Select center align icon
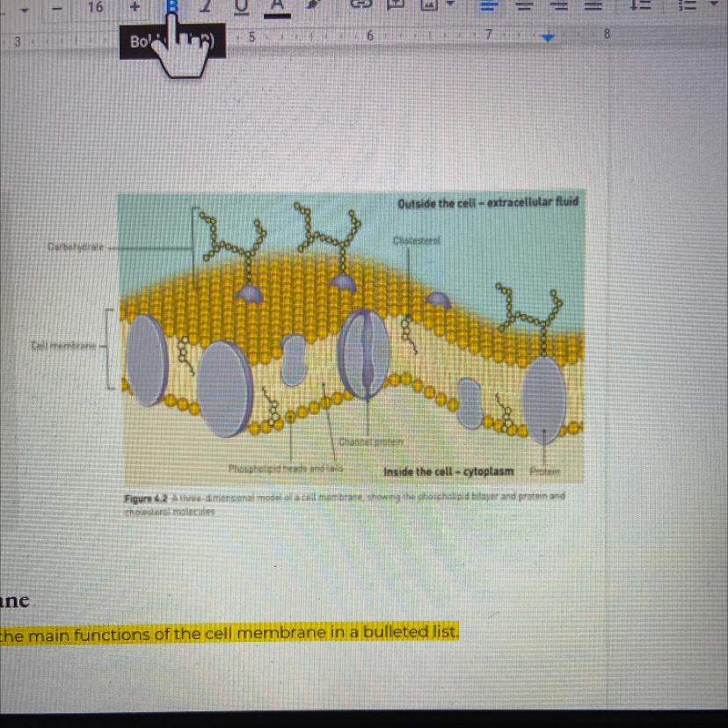The width and height of the screenshot is (728, 728). (524, 6)
